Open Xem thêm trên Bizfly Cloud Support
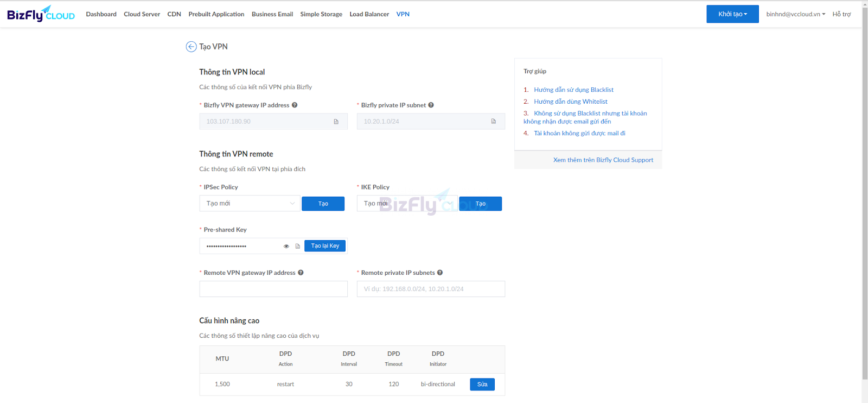The height and width of the screenshot is (403, 868). (x=603, y=160)
